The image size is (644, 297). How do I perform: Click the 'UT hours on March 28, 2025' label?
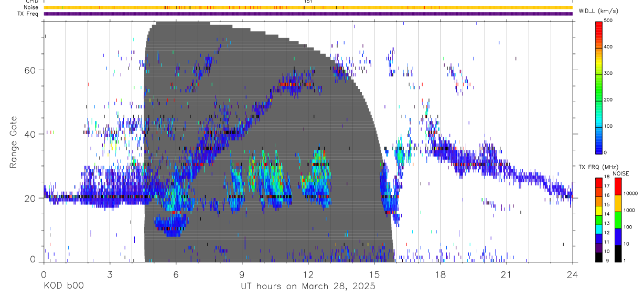pos(308,287)
